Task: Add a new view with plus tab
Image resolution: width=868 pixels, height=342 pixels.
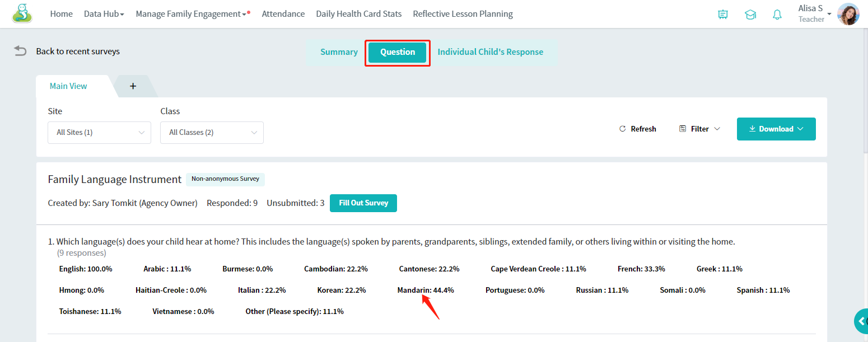Action: coord(133,86)
